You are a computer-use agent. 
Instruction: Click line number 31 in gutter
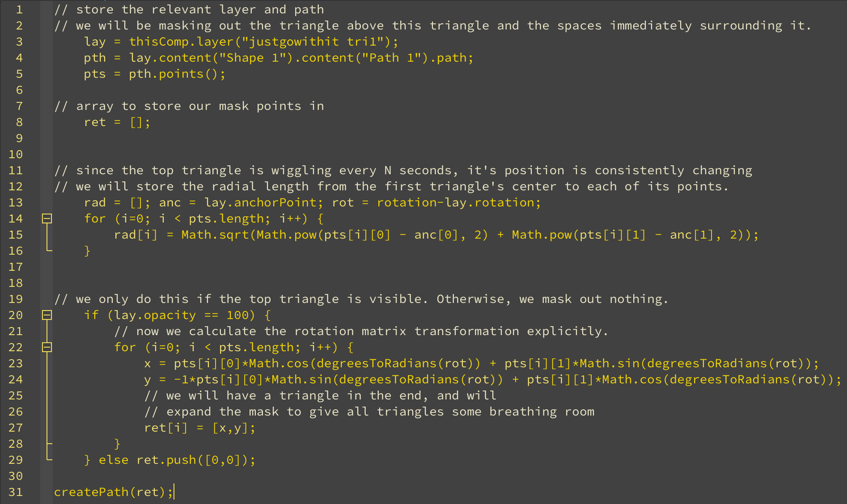pos(16,492)
